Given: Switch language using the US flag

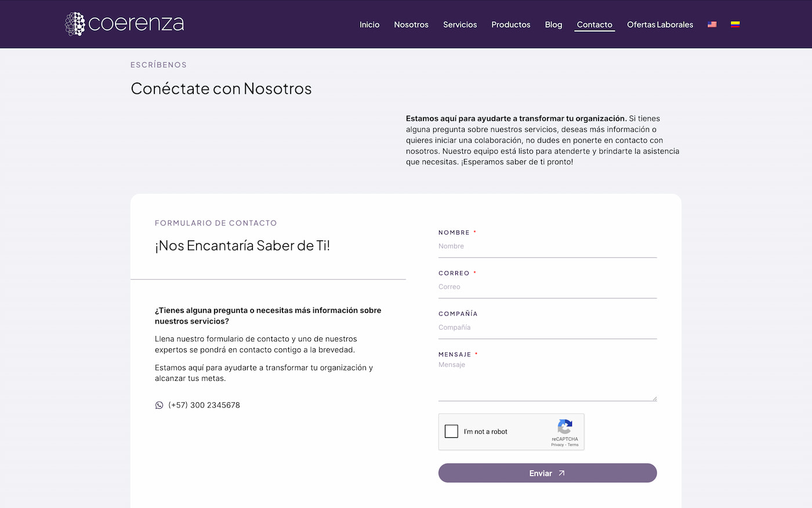Looking at the screenshot, I should (712, 24).
